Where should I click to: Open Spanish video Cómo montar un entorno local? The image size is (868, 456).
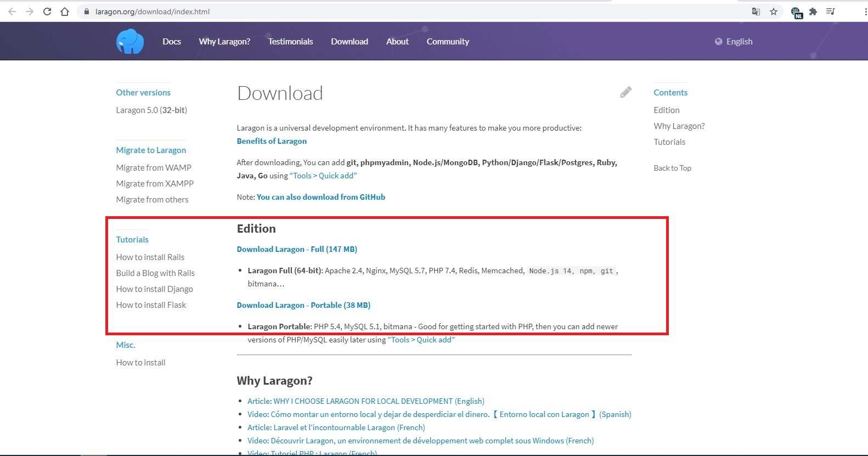439,414
